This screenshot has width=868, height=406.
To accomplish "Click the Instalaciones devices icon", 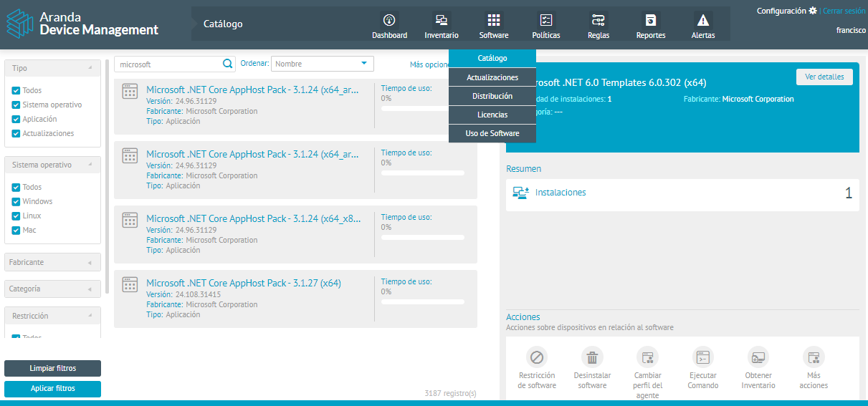I will (x=520, y=193).
